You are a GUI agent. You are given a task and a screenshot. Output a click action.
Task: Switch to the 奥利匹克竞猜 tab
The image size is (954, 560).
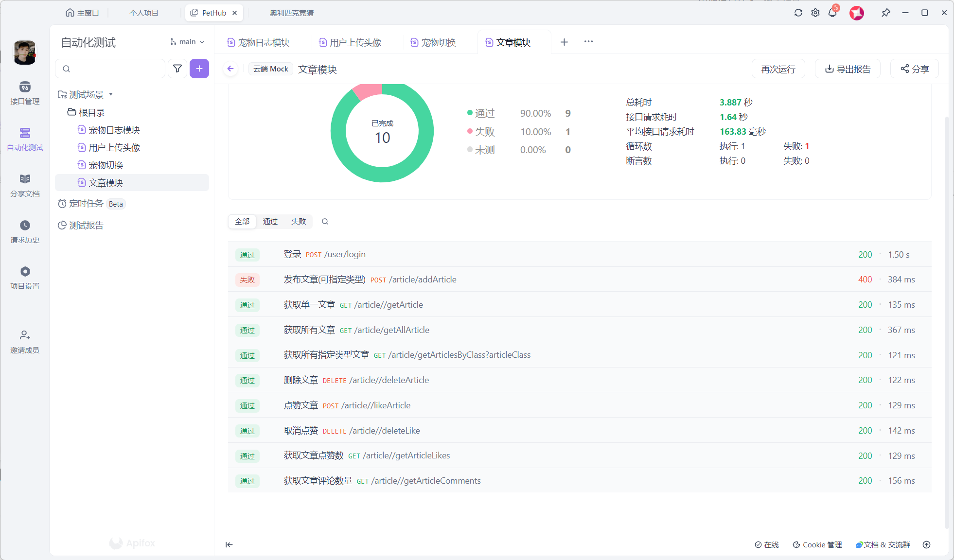pyautogui.click(x=292, y=13)
